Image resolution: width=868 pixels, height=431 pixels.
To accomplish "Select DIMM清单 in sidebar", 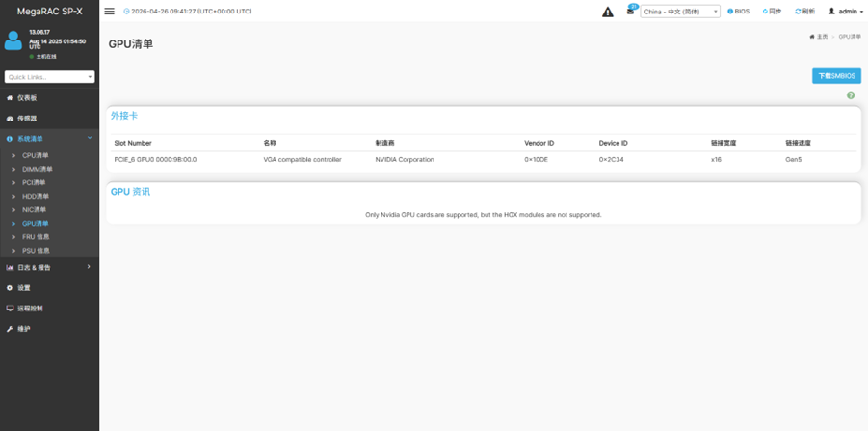I will [37, 169].
